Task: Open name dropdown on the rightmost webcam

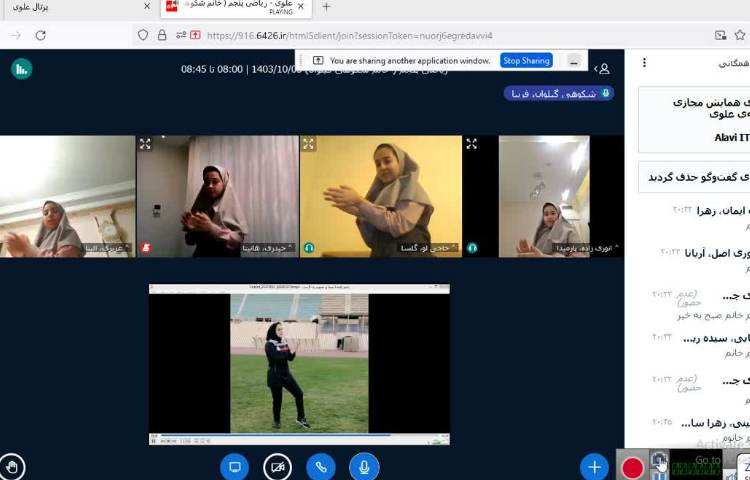Action: pyautogui.click(x=586, y=248)
